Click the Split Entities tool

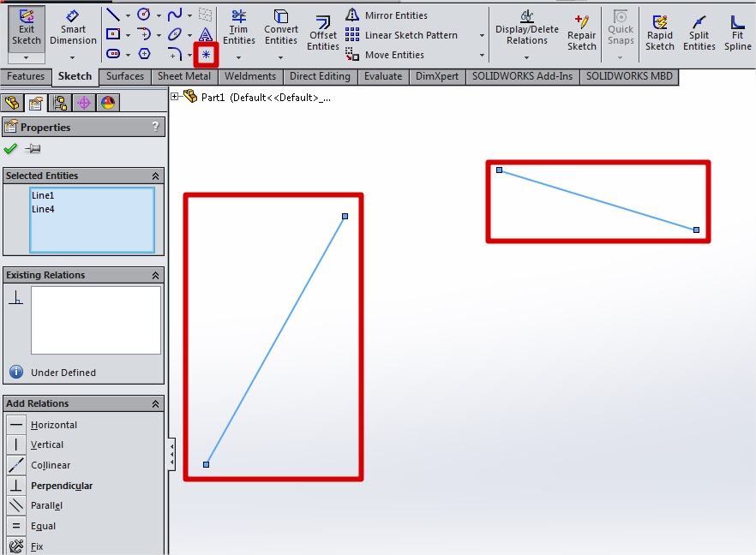pos(699,33)
